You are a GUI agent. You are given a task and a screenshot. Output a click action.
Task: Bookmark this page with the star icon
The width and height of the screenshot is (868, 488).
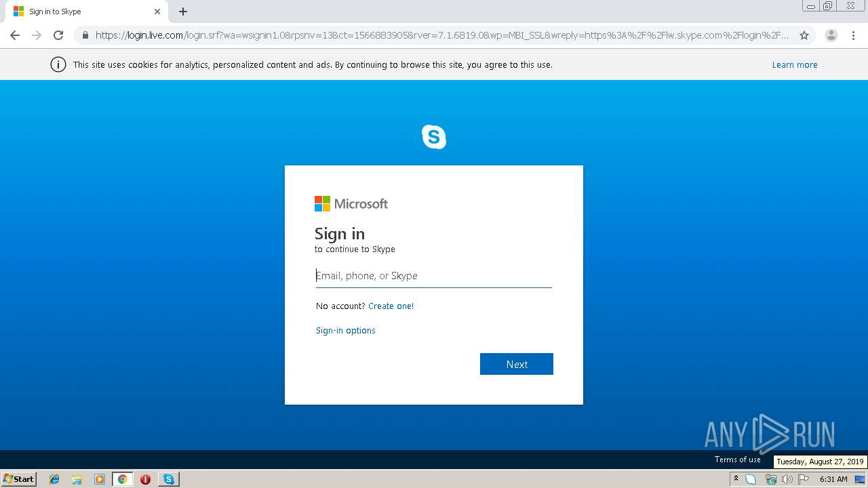(x=804, y=35)
